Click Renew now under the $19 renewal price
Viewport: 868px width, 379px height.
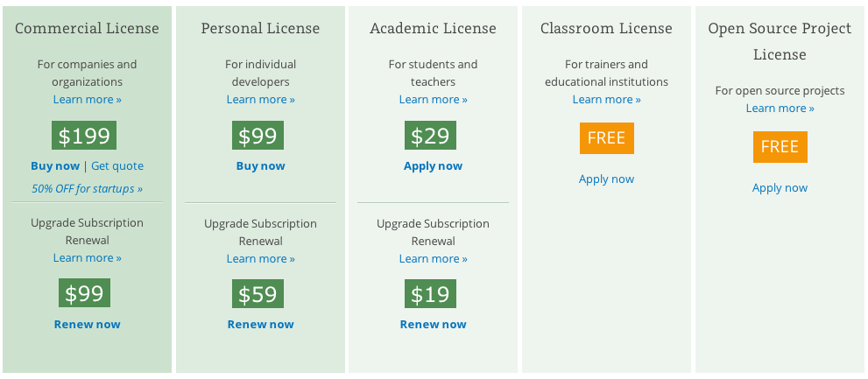pyautogui.click(x=434, y=324)
